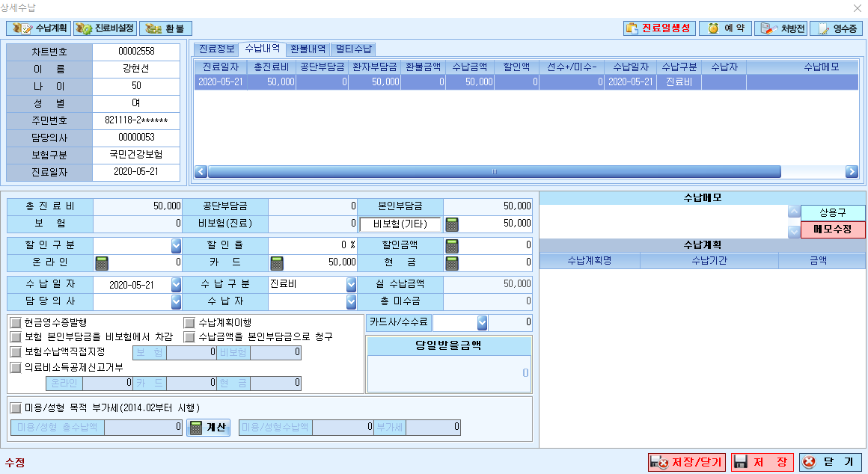
Task: Click the 비보험(기타) button
Action: (x=400, y=224)
